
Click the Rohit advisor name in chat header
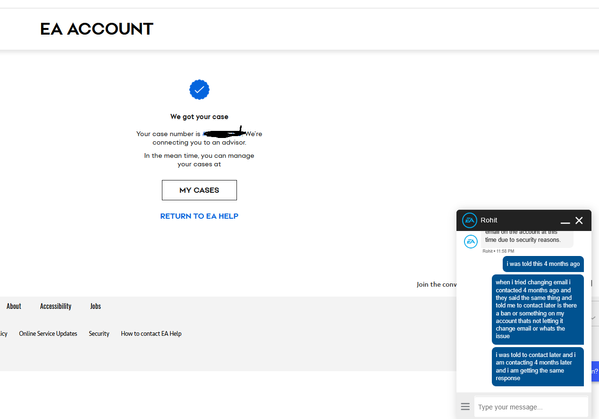coord(489,220)
